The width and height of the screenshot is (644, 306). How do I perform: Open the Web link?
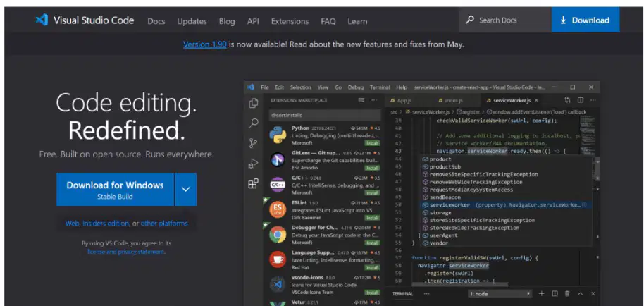[x=72, y=224]
